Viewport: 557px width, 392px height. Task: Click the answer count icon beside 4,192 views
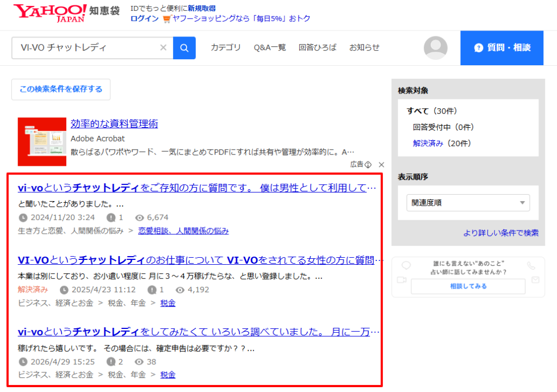click(x=152, y=290)
